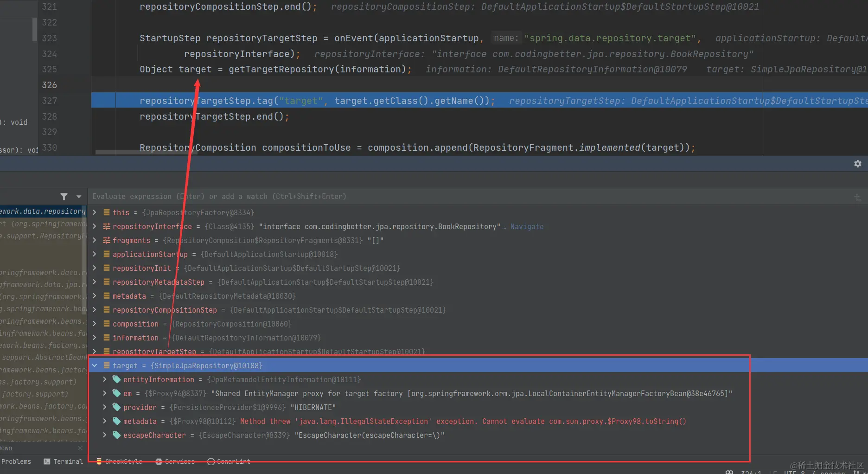Select the information = {DefaultRepositoryInformation@10079} row
Image resolution: width=868 pixels, height=474 pixels.
tap(478, 338)
